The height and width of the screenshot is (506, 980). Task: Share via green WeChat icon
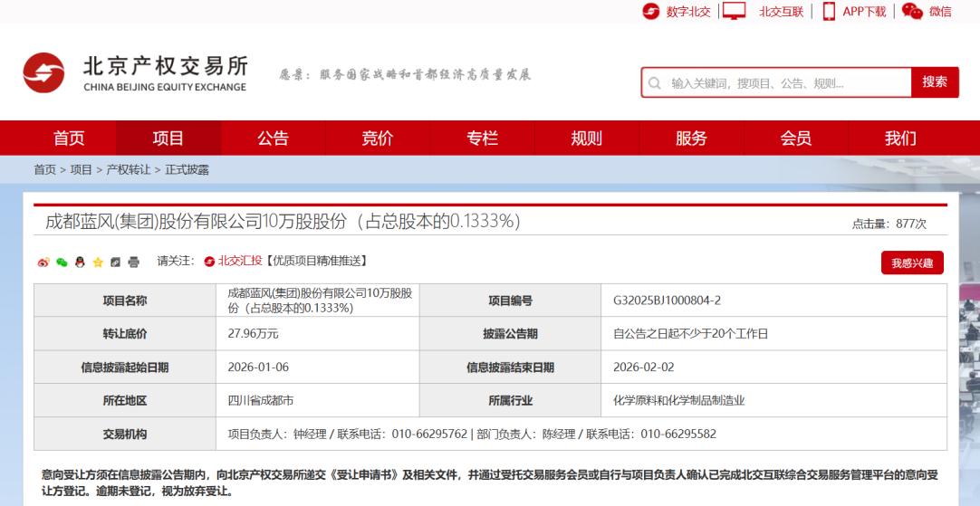62,263
